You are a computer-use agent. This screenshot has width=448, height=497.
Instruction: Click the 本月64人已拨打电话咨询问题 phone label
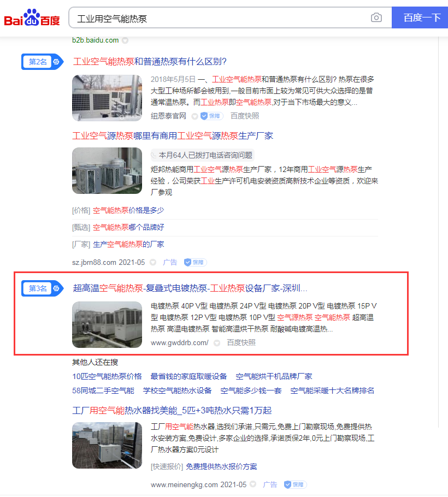pos(202,155)
